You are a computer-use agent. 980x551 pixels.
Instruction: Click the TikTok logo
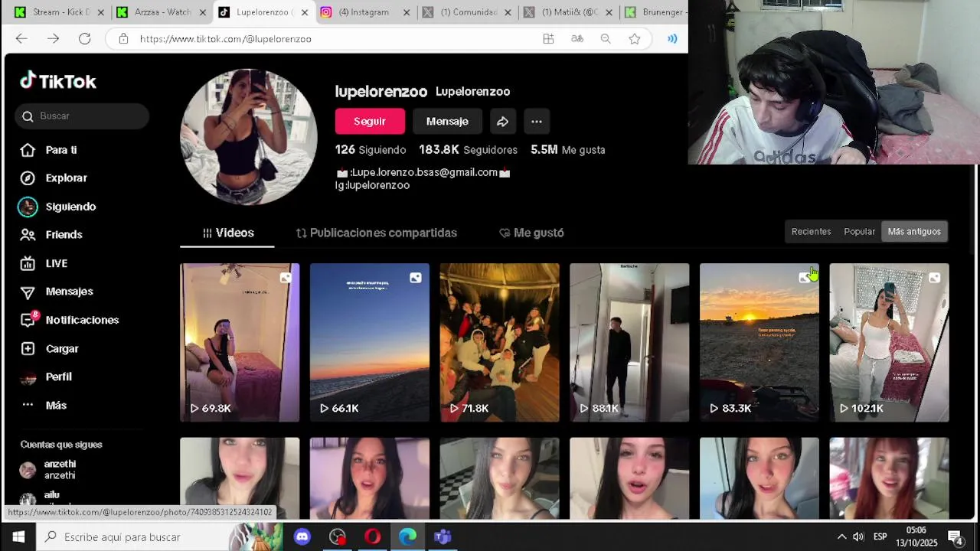[58, 81]
